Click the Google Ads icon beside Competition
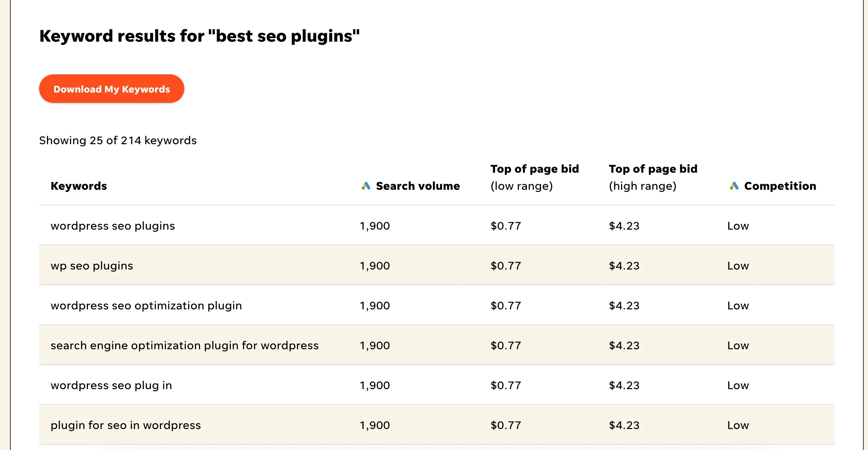This screenshot has height=450, width=868. [x=734, y=186]
